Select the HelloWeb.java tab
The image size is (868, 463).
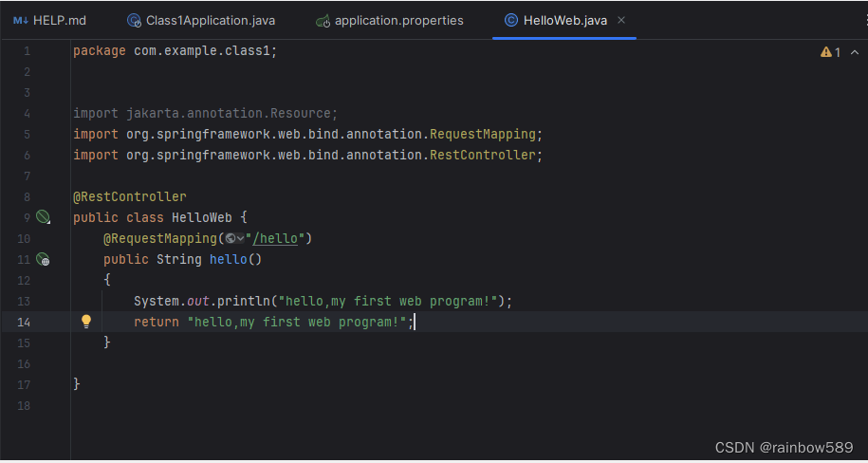pos(564,21)
